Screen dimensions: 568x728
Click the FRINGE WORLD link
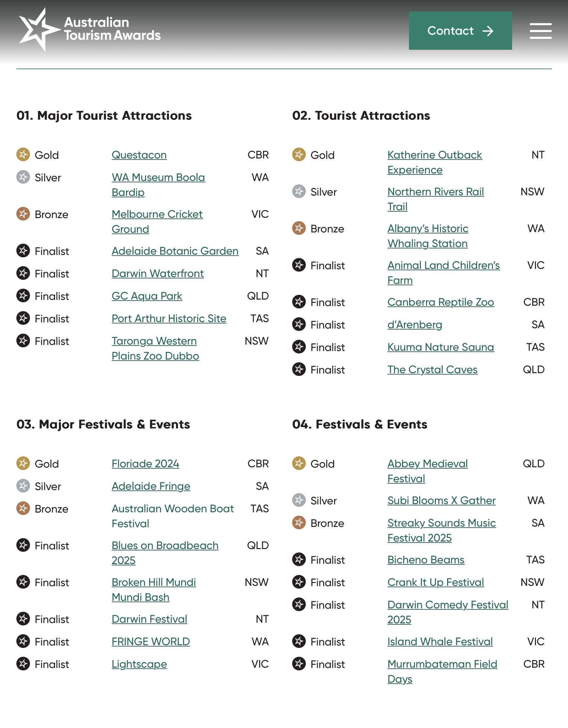click(151, 642)
